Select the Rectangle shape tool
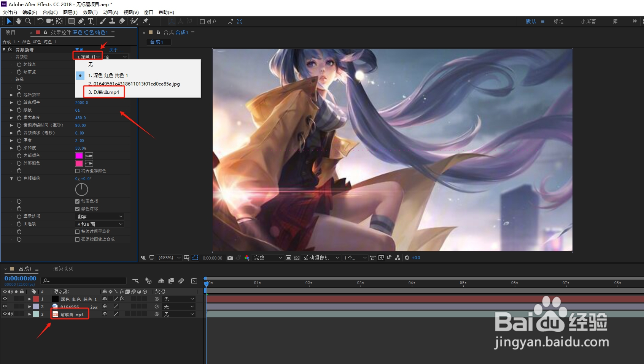The image size is (644, 364). (x=72, y=21)
